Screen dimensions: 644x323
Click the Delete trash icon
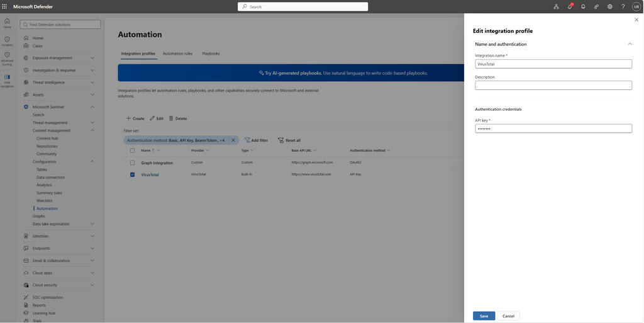[171, 118]
